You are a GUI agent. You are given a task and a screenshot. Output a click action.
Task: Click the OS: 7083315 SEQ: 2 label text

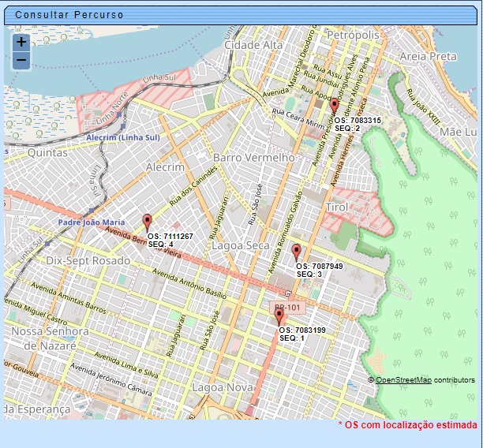(x=358, y=124)
